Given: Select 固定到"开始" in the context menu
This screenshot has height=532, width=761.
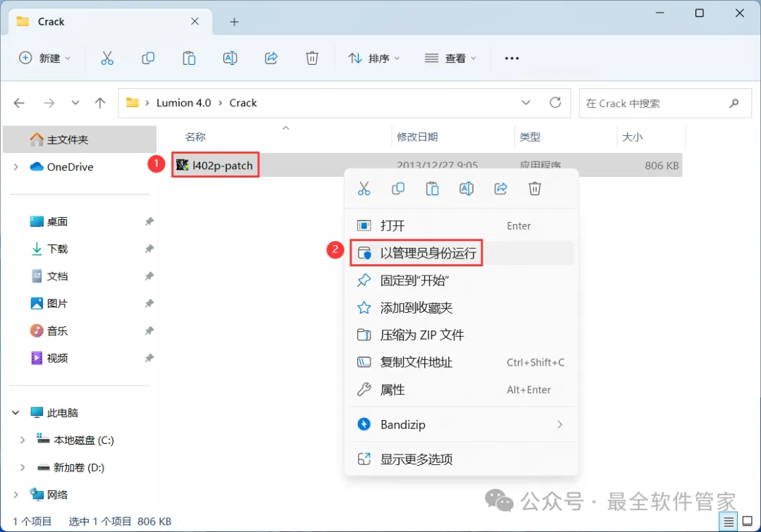Looking at the screenshot, I should point(461,280).
